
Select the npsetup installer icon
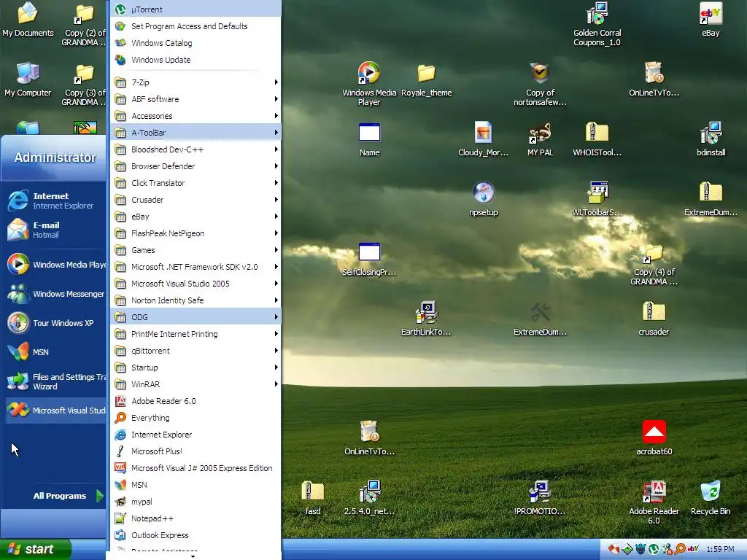tap(483, 198)
